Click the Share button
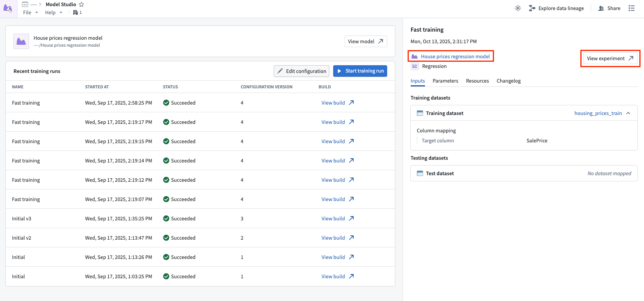This screenshot has height=301, width=644. click(609, 8)
